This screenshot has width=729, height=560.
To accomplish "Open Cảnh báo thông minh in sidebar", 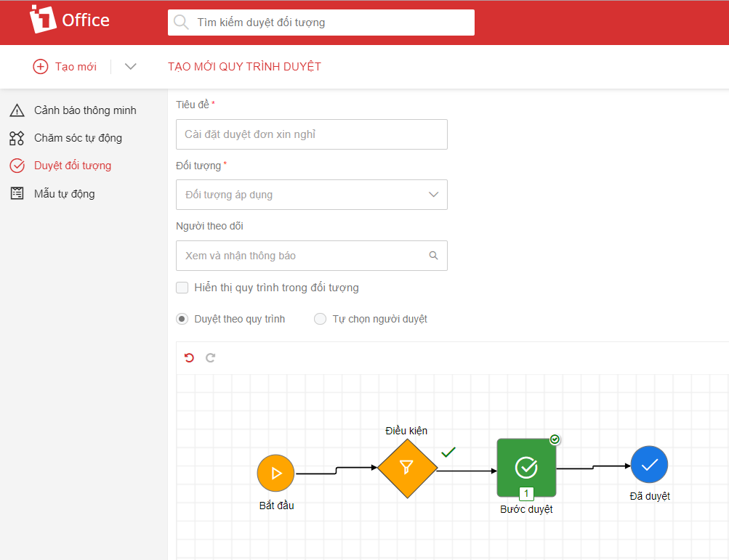I will coord(84,110).
